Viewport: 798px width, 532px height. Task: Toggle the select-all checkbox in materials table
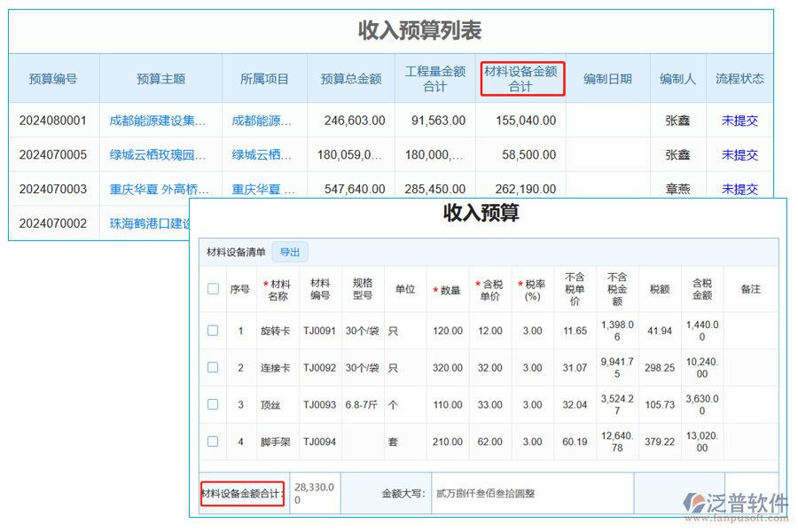click(x=213, y=288)
